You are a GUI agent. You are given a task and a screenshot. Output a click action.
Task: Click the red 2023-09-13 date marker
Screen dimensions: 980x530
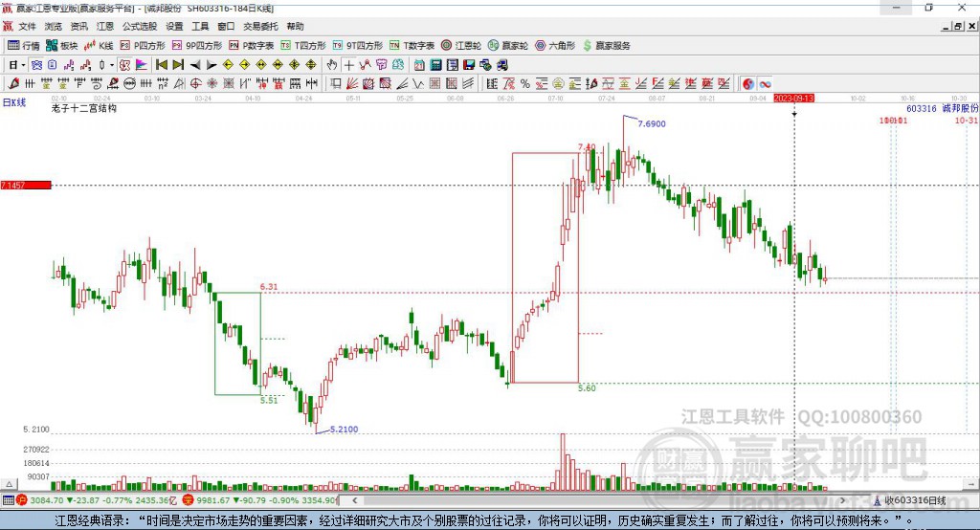793,99
